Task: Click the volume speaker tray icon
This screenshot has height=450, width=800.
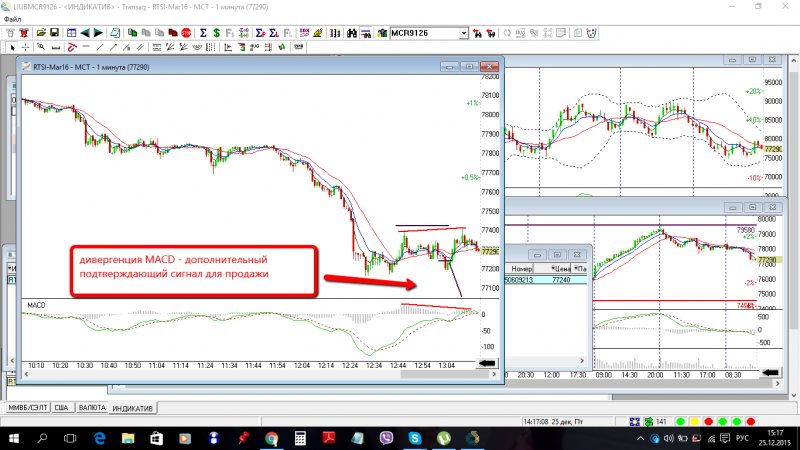Action: point(668,438)
